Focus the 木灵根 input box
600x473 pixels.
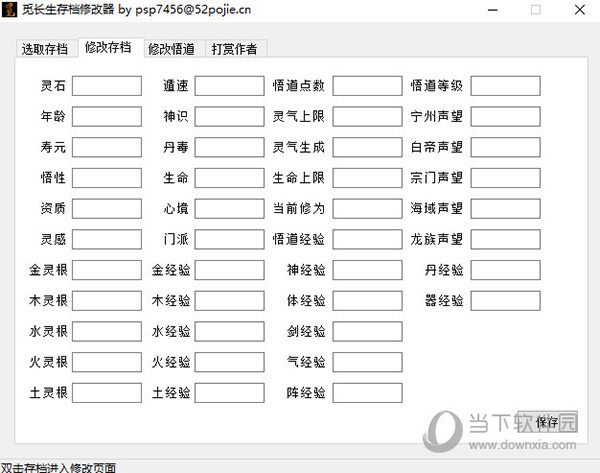point(107,301)
